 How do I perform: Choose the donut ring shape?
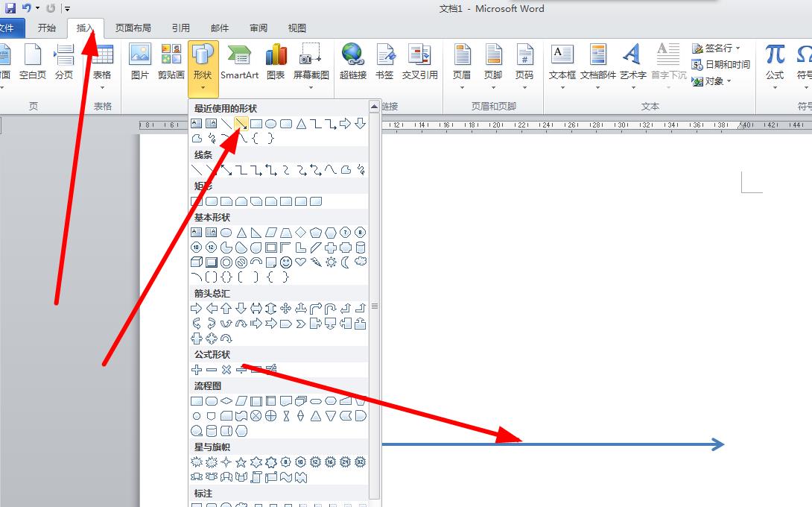226,262
